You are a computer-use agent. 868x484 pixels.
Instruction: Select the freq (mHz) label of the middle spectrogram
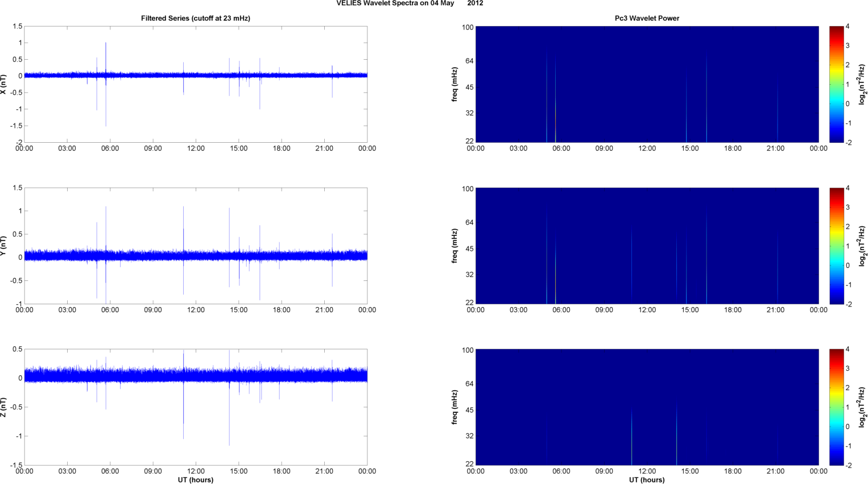(455, 246)
